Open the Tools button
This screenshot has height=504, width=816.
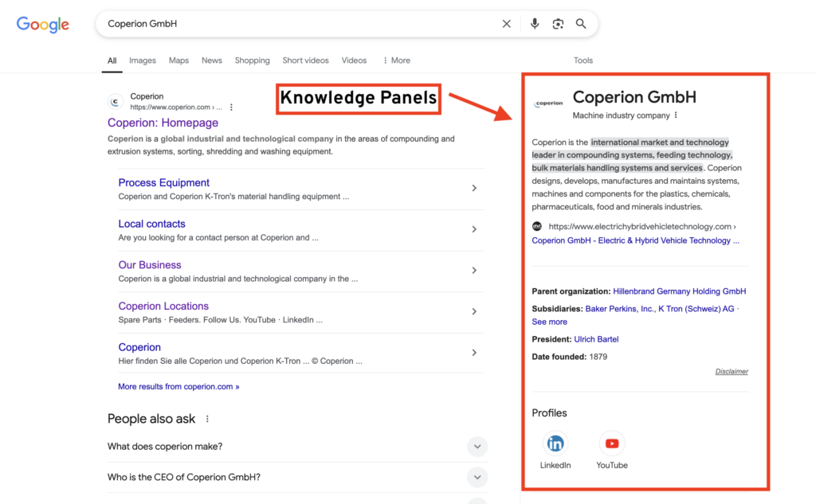pyautogui.click(x=583, y=61)
